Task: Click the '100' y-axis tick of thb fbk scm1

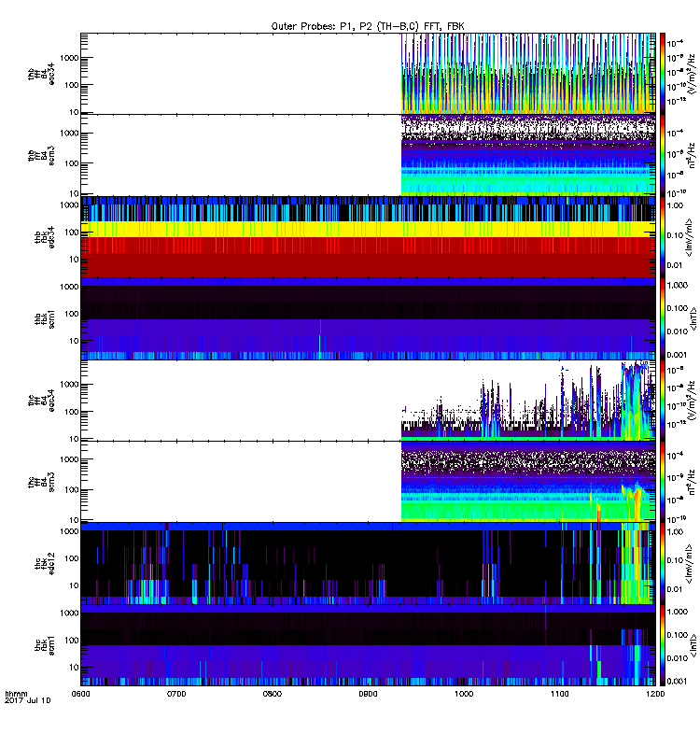Action: tap(72, 314)
